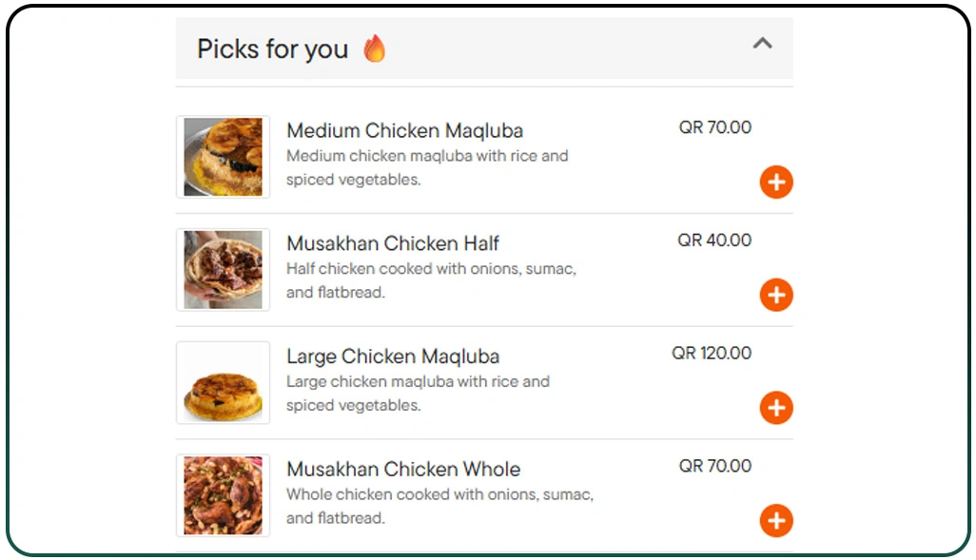Click the upward chevron in the section header
The height and width of the screenshot is (560, 976).
762,44
